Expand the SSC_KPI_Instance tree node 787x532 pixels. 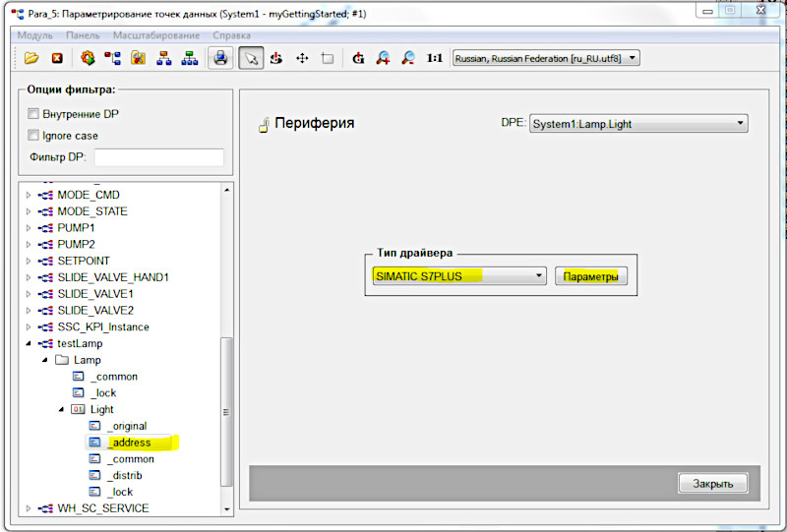click(29, 326)
